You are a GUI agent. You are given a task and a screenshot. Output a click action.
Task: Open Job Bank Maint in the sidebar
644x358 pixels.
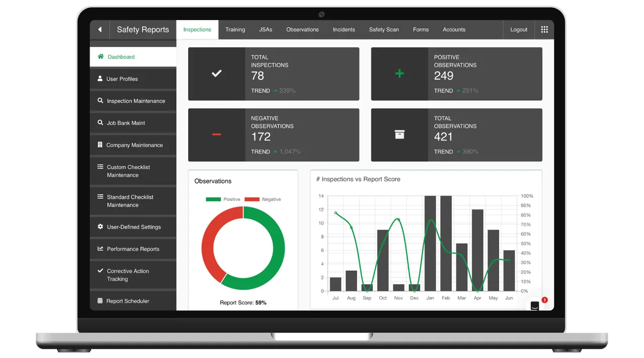click(x=133, y=123)
